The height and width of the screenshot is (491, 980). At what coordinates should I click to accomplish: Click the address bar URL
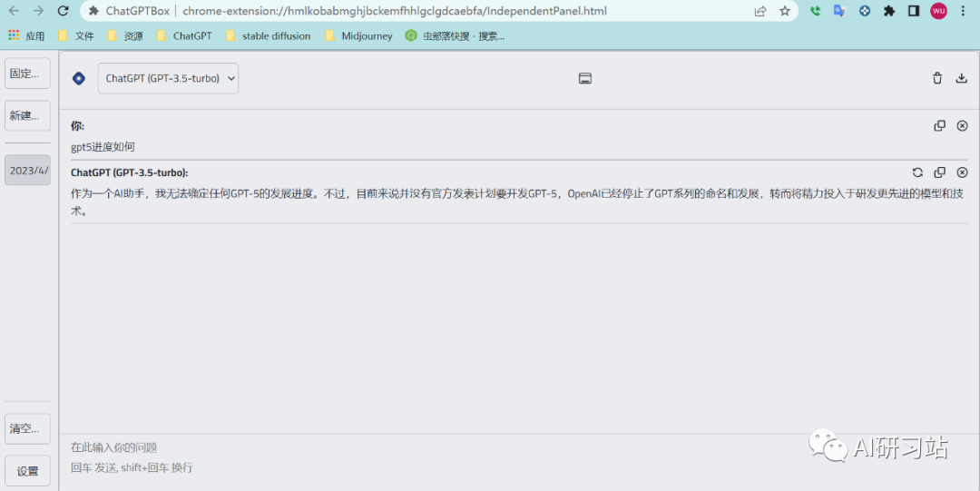coord(395,11)
